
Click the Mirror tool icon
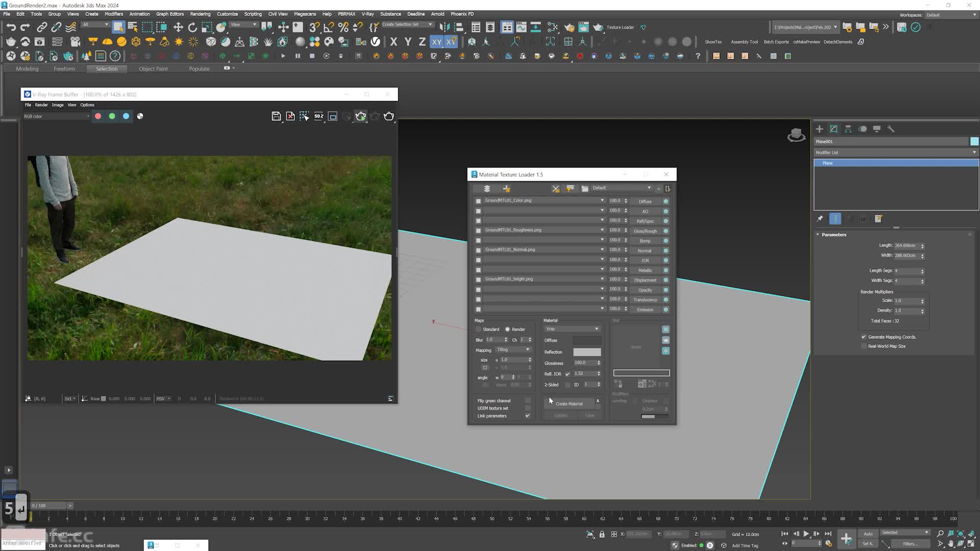pyautogui.click(x=444, y=27)
